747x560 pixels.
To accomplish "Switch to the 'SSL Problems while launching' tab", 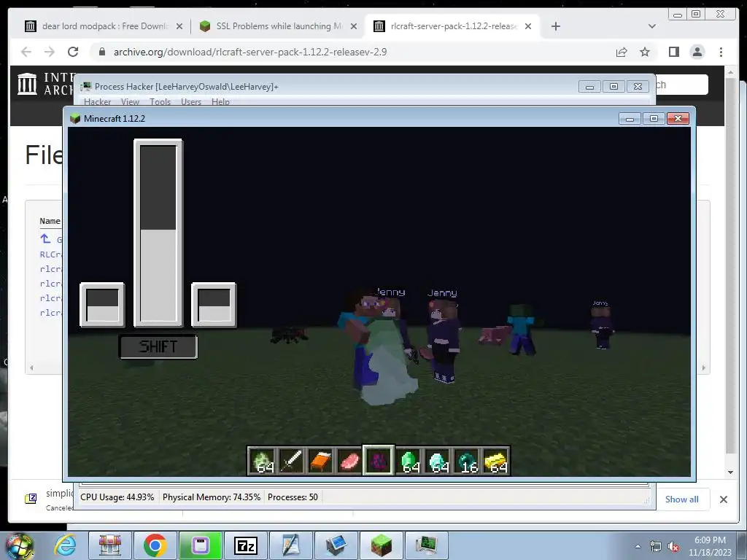I will click(x=278, y=26).
